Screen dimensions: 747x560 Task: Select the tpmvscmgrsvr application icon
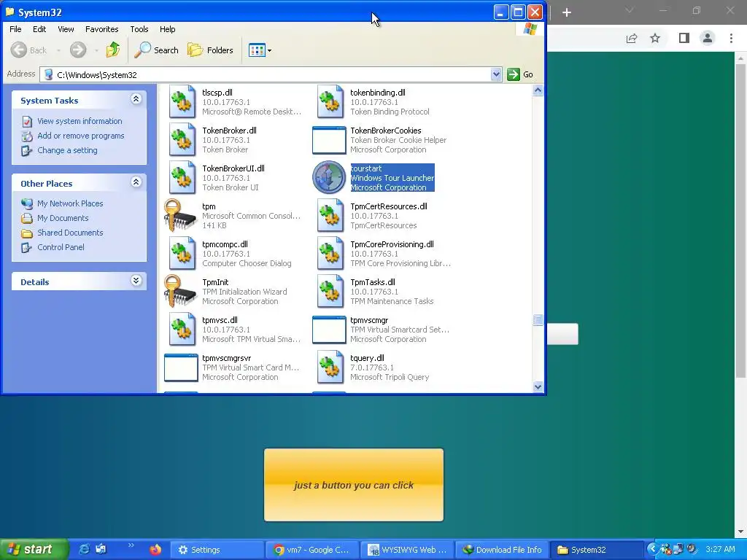click(181, 367)
